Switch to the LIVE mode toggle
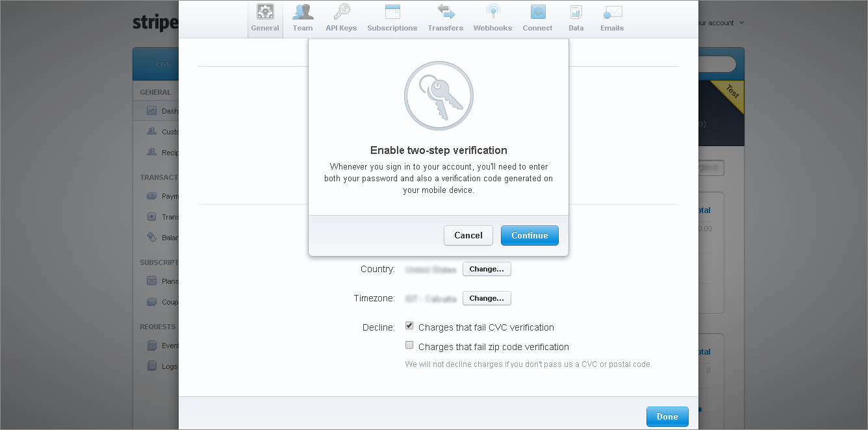 point(164,64)
